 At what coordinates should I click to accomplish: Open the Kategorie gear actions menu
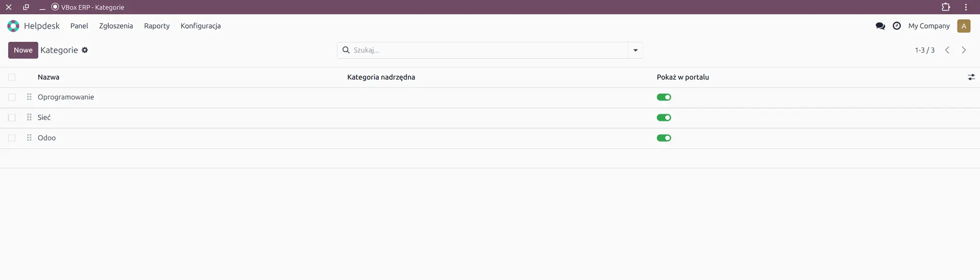[85, 50]
